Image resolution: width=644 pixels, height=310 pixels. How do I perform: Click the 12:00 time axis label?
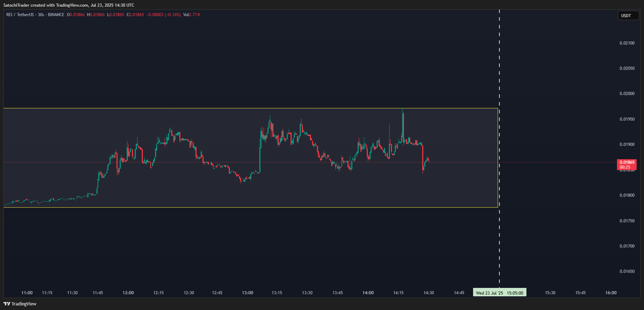click(x=128, y=293)
